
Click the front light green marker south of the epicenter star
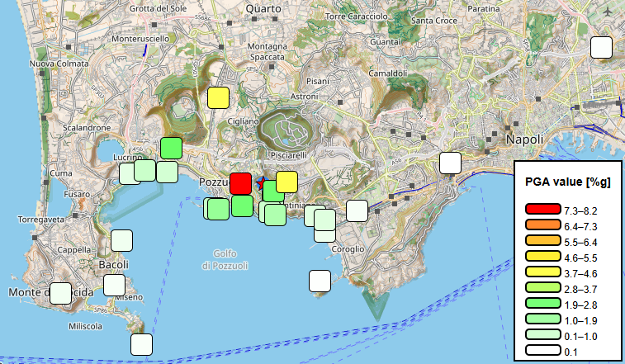coord(275,215)
